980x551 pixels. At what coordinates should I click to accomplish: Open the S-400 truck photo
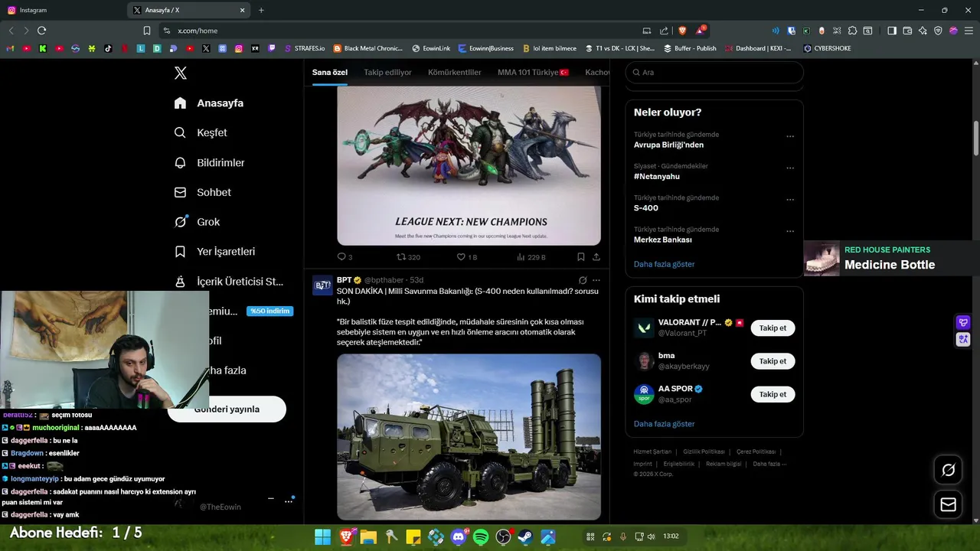click(x=469, y=437)
